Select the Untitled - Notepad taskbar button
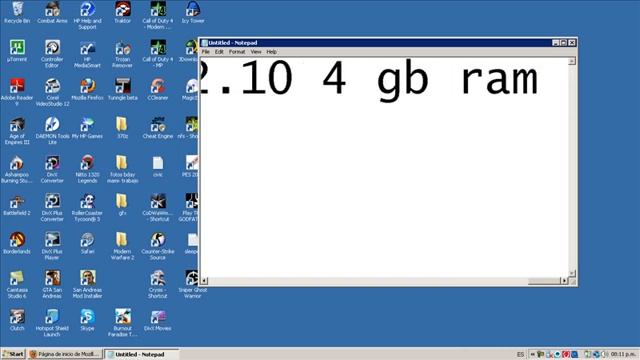The image size is (640, 360). [141, 354]
